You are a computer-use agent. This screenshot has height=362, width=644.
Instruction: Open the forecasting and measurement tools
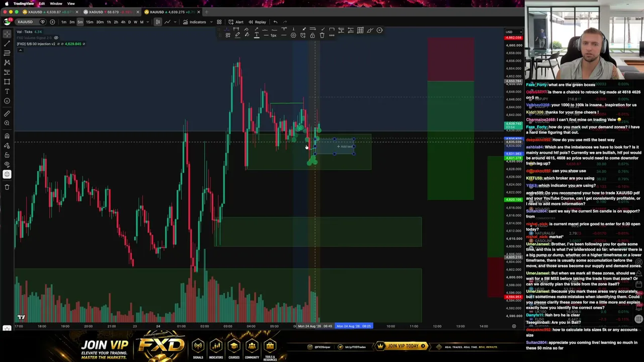pyautogui.click(x=7, y=72)
